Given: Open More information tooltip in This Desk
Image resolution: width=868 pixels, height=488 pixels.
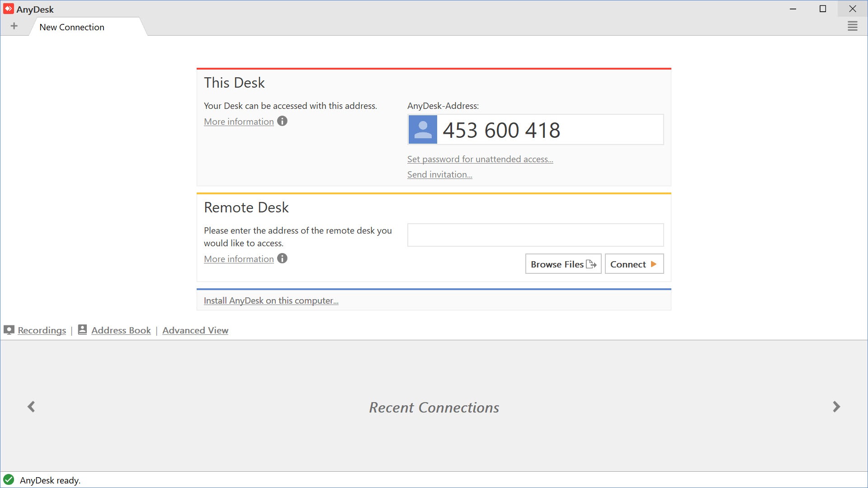Looking at the screenshot, I should [283, 121].
